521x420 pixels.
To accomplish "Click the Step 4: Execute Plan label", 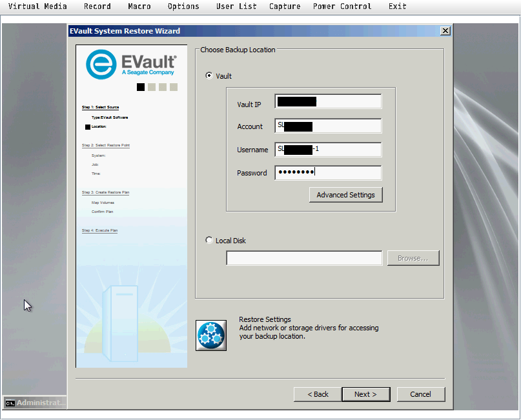I will [99, 230].
